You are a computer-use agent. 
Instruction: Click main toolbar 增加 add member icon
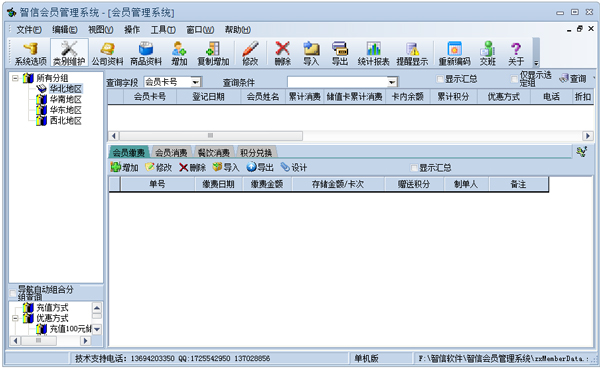click(179, 53)
